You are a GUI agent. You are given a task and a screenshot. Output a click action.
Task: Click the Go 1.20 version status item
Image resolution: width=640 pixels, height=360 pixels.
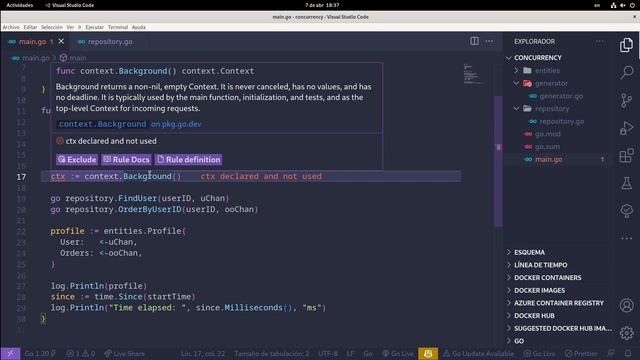(40, 353)
